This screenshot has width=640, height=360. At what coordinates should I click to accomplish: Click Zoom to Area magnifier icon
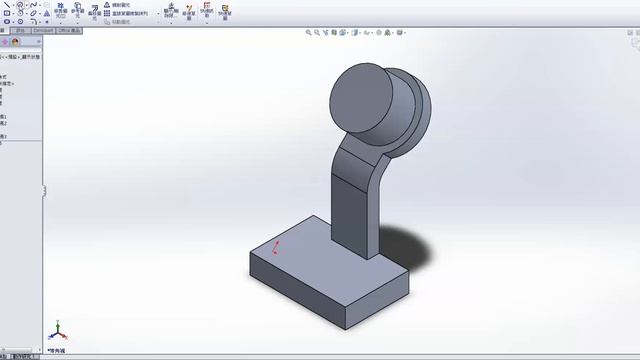317,33
